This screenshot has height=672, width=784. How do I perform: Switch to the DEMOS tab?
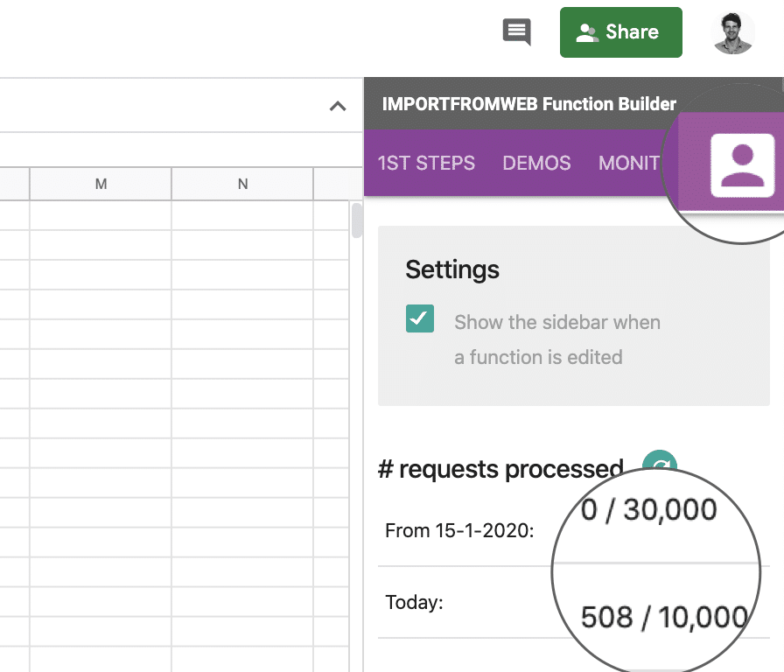pyautogui.click(x=536, y=163)
